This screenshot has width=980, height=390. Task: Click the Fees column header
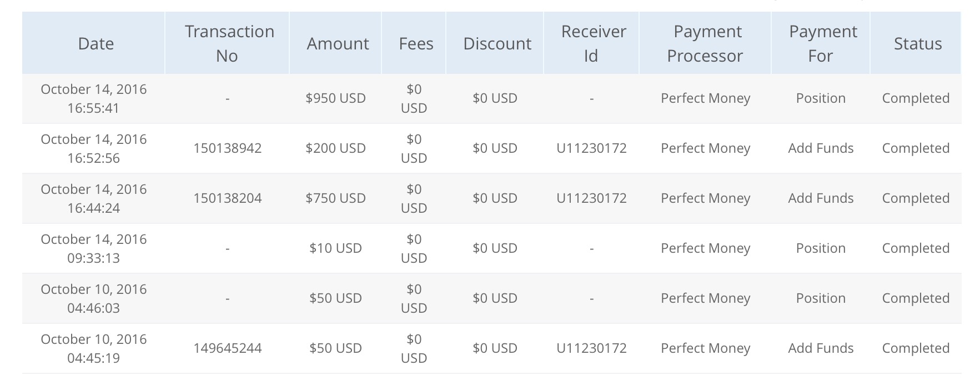click(416, 43)
